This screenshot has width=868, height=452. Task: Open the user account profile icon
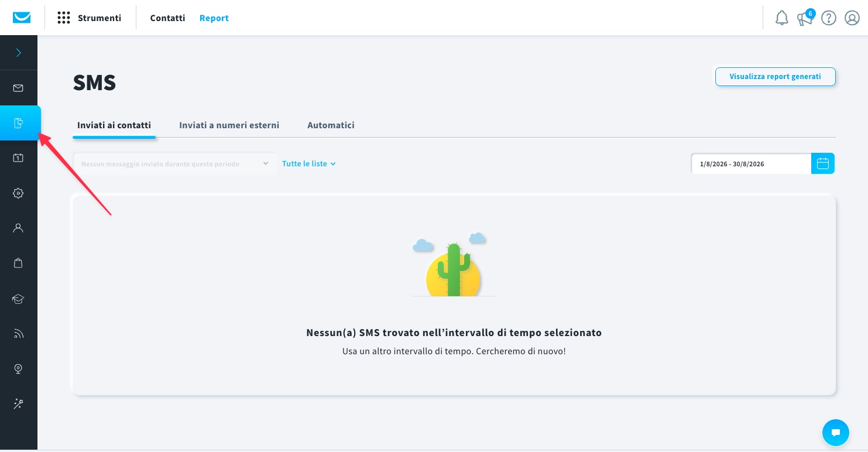852,18
